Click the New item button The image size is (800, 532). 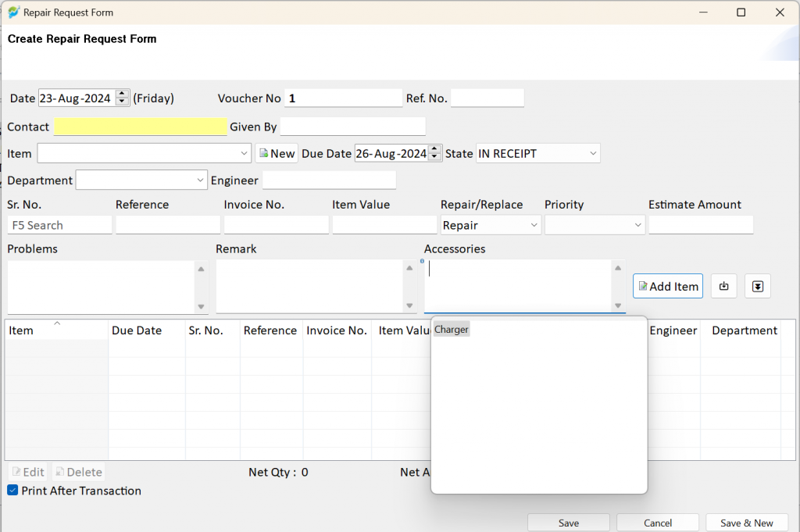277,154
